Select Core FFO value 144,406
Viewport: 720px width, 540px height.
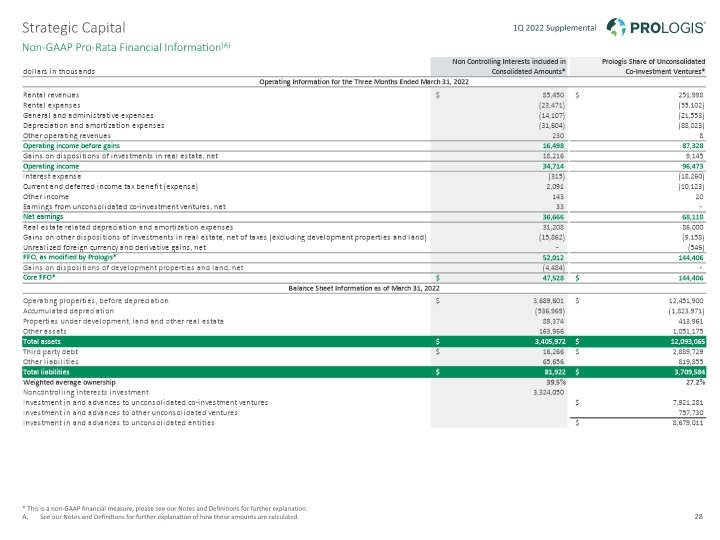point(691,278)
